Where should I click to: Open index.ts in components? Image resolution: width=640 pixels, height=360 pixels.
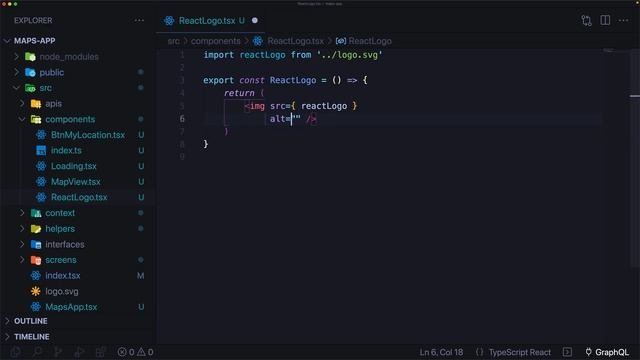coord(66,151)
